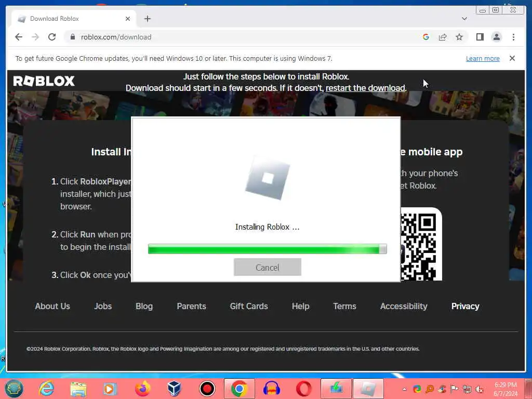Image resolution: width=532 pixels, height=399 pixels.
Task: Click the muted volume tray icon
Action: click(480, 389)
